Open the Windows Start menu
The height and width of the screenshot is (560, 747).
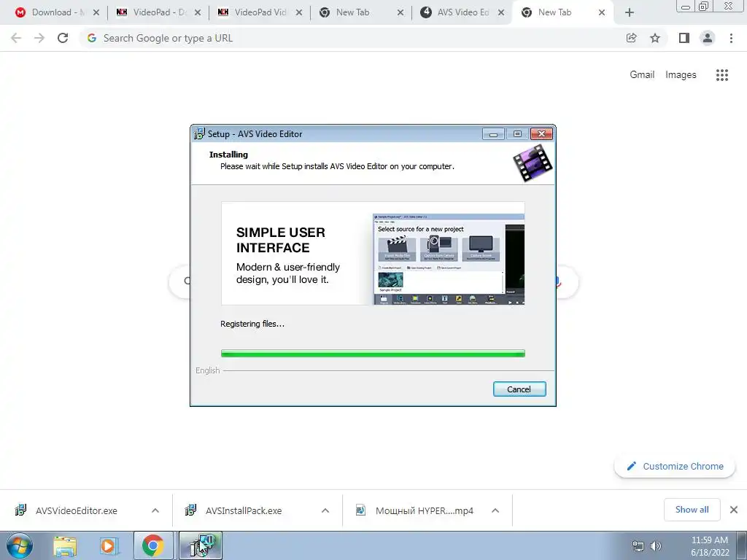coord(19,545)
